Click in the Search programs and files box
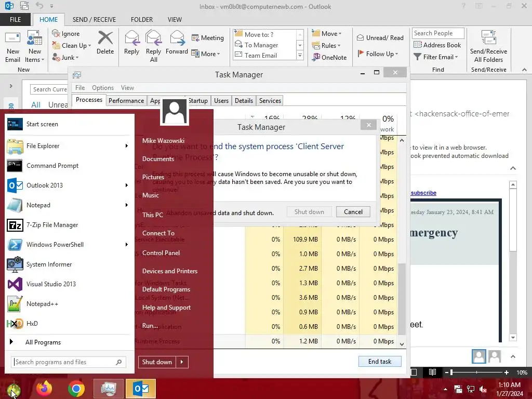This screenshot has width=532, height=399. [69, 362]
